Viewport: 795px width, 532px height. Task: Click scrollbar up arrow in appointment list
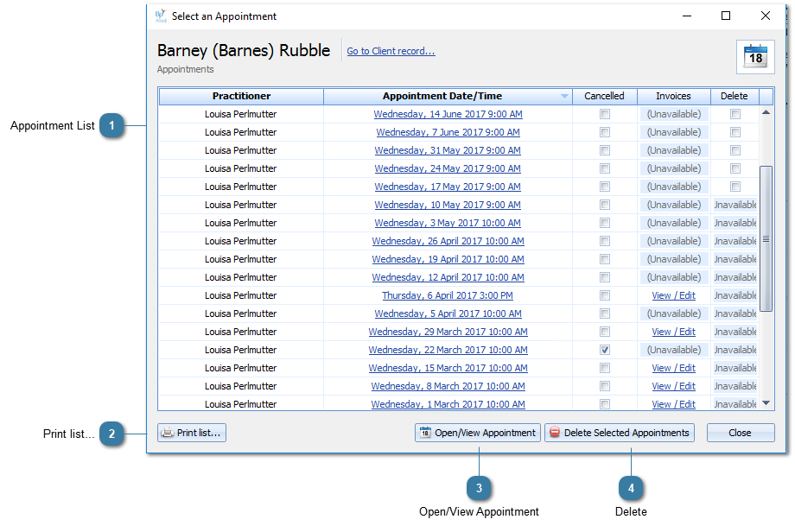coord(766,112)
